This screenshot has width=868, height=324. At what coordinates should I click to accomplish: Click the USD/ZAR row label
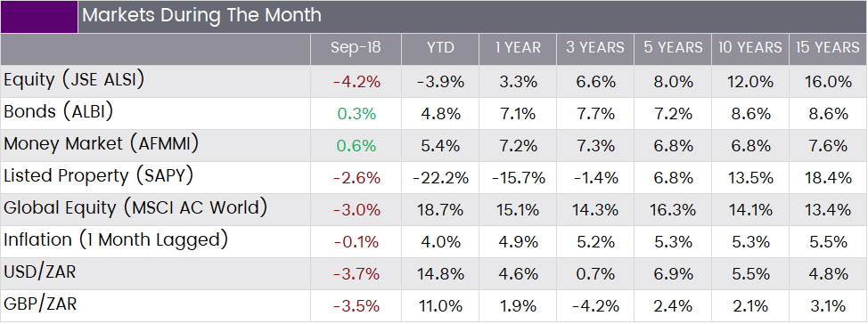tap(39, 272)
